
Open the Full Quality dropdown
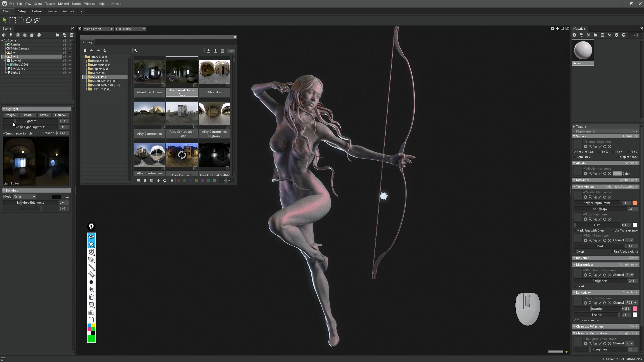click(131, 29)
